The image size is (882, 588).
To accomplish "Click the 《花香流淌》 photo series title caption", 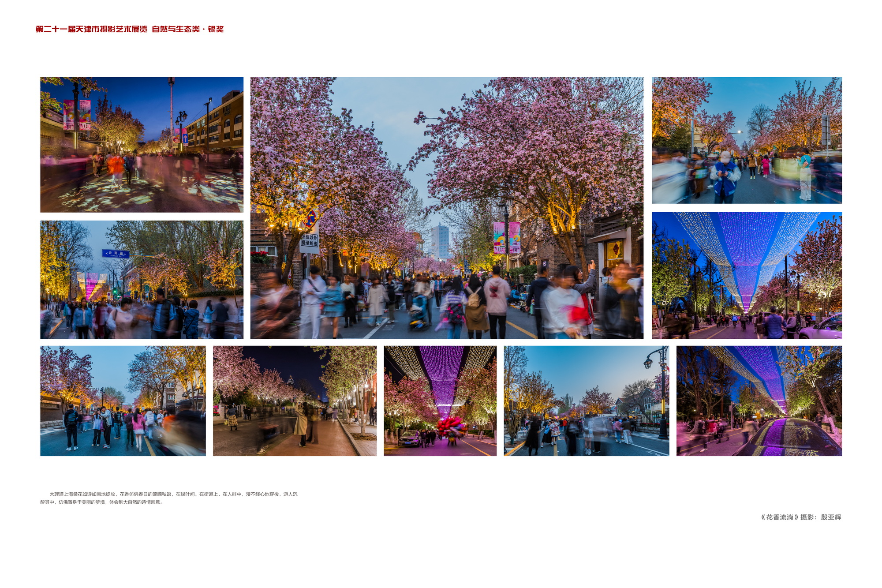I will (779, 517).
